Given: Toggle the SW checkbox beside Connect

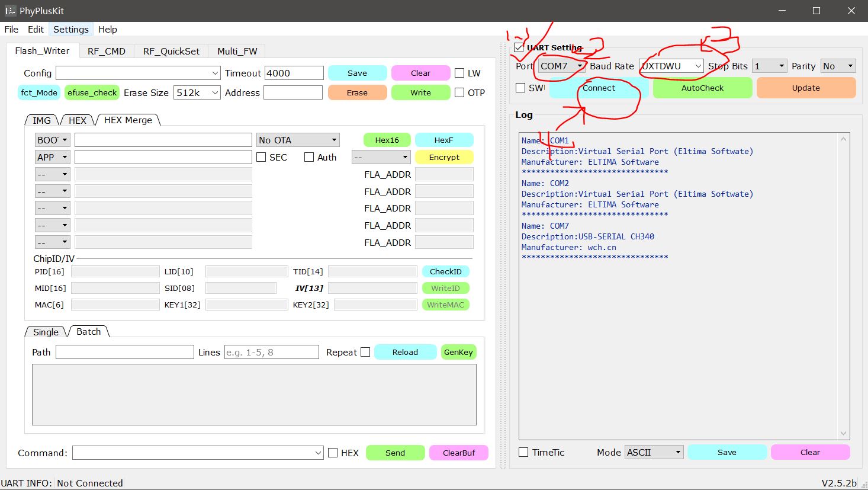Looking at the screenshot, I should coord(520,88).
